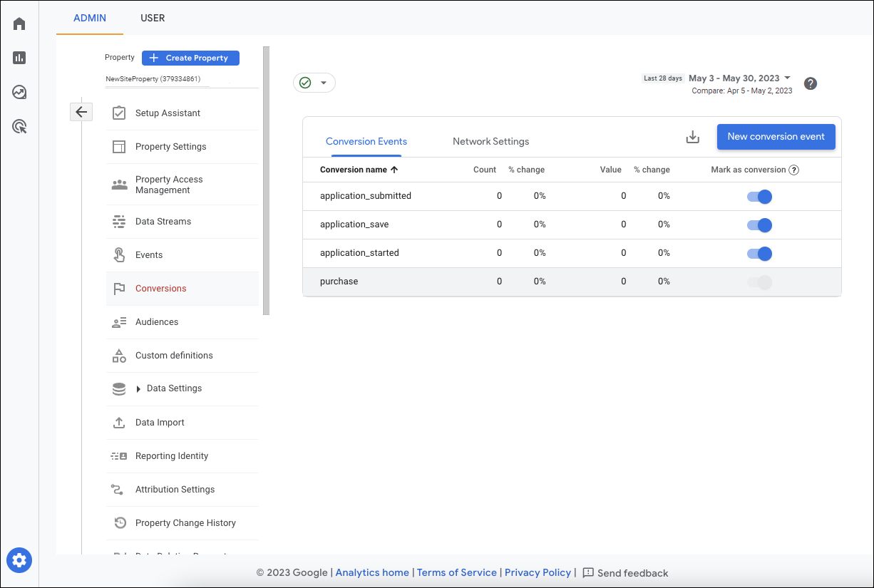
Task: Sort by Conversion name column
Action: pyautogui.click(x=359, y=170)
